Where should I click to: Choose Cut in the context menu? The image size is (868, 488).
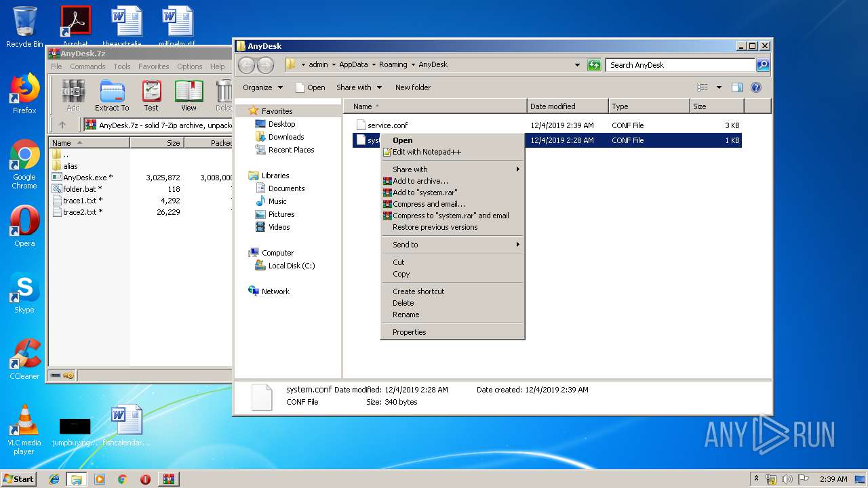pos(452,262)
